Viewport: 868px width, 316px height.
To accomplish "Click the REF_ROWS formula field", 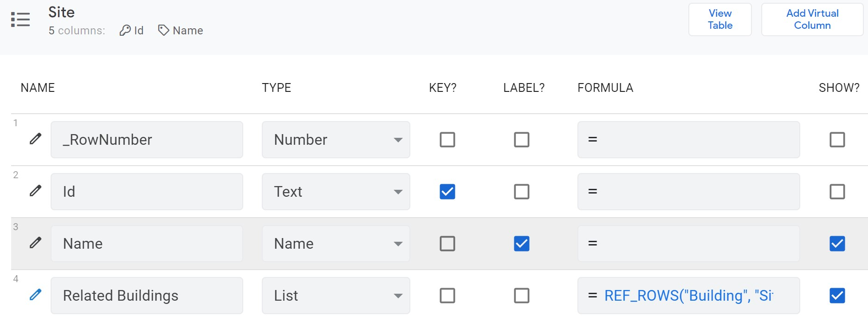I will click(688, 296).
